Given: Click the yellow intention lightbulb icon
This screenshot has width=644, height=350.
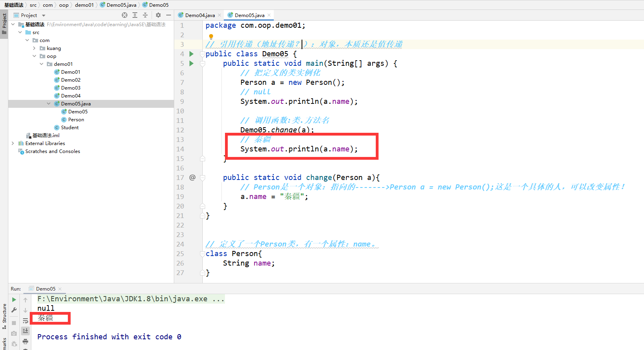Looking at the screenshot, I should [x=211, y=37].
